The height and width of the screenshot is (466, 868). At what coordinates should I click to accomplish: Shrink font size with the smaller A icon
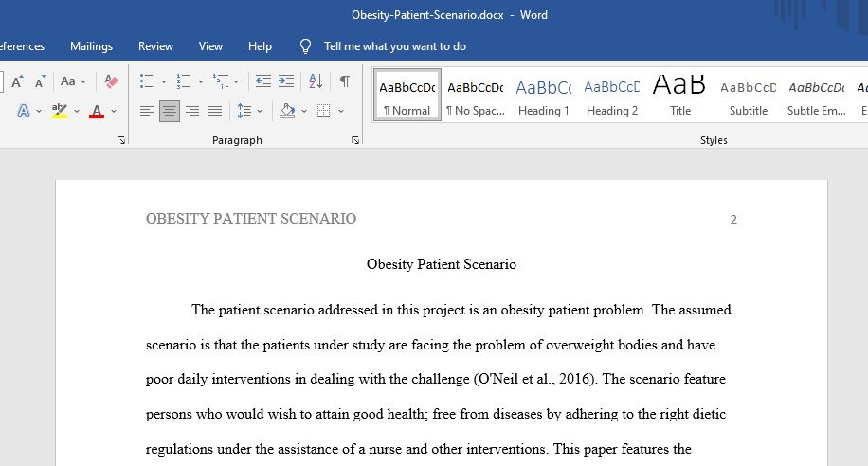[x=40, y=81]
